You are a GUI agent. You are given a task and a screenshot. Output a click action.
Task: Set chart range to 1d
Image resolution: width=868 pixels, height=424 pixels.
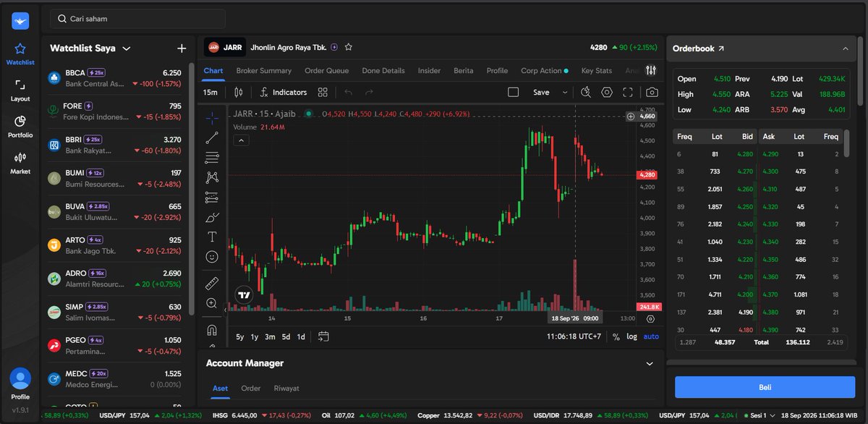pyautogui.click(x=301, y=336)
